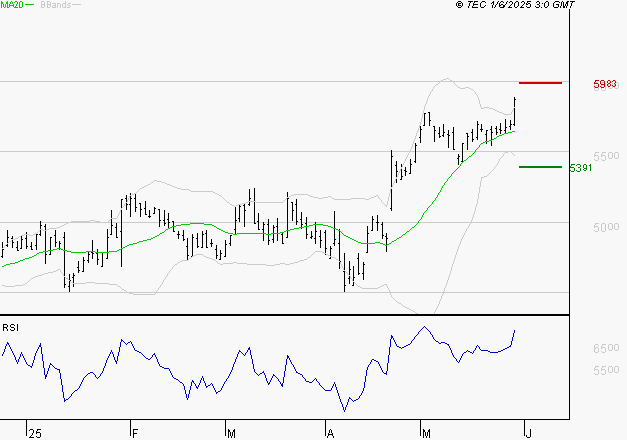Screen dimensions: 627x440
Task: Click the red 5983 resistance value
Action: pyautogui.click(x=604, y=85)
